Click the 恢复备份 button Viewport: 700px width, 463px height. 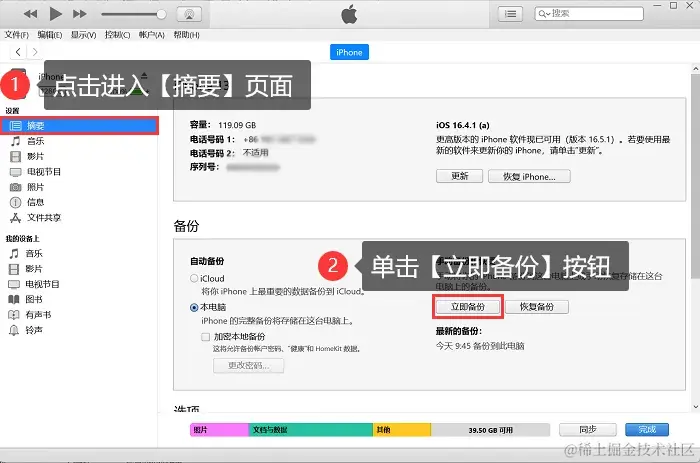pos(537,307)
